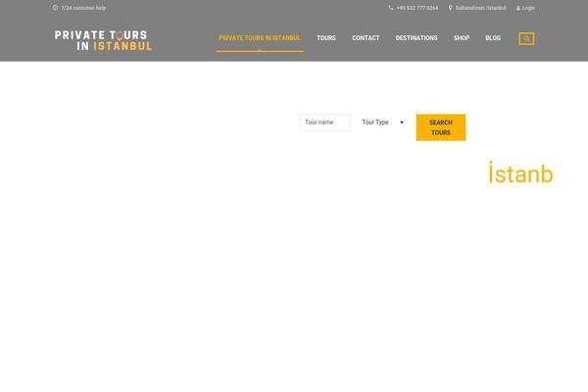
Task: Click the phone icon in top bar
Action: click(x=391, y=8)
